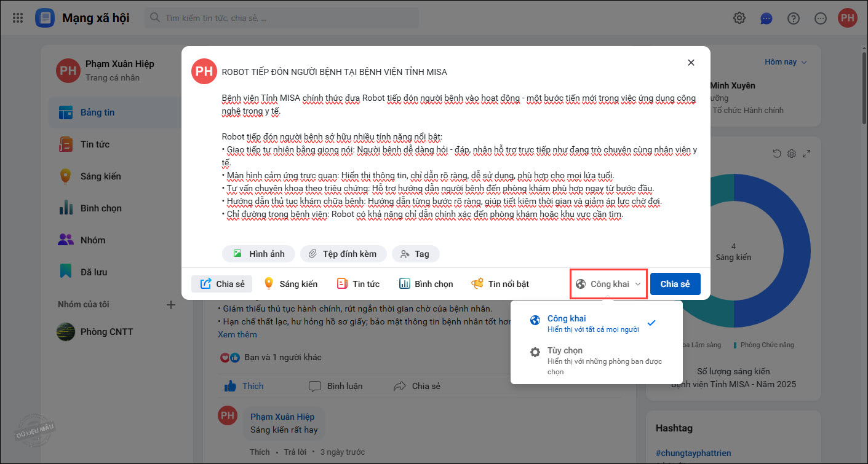This screenshot has width=868, height=464.
Task: Open the Phòng CNTT group
Action: coord(95,332)
